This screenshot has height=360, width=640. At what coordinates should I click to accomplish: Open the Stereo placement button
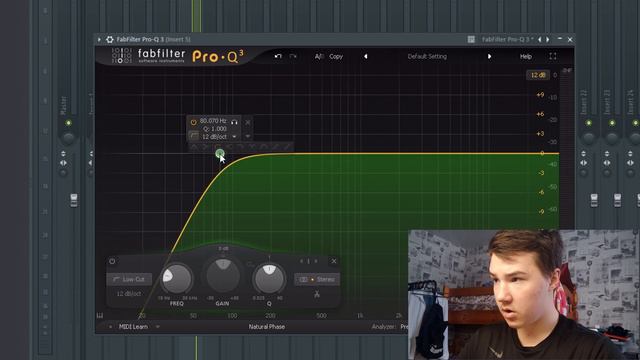point(317,280)
